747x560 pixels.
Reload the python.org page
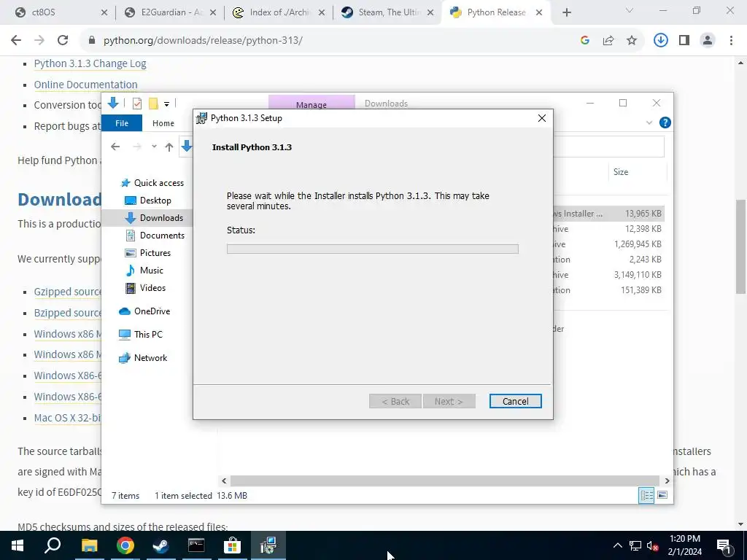[63, 41]
